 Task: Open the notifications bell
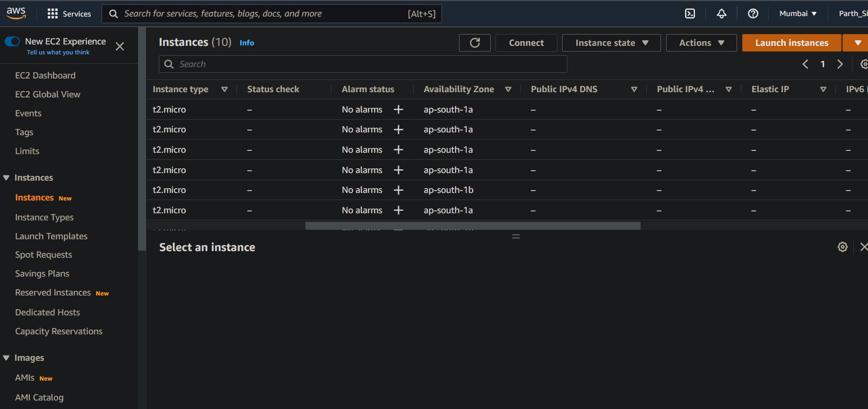click(x=721, y=14)
